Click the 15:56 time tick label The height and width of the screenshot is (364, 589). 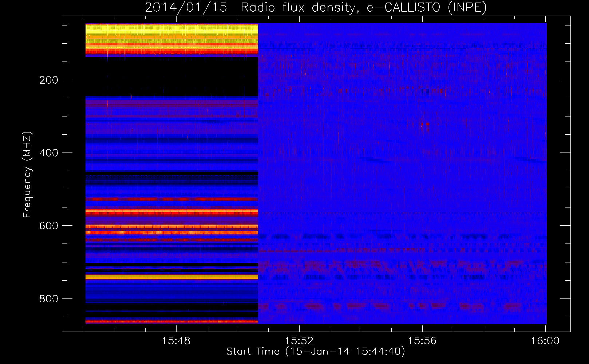(x=422, y=341)
